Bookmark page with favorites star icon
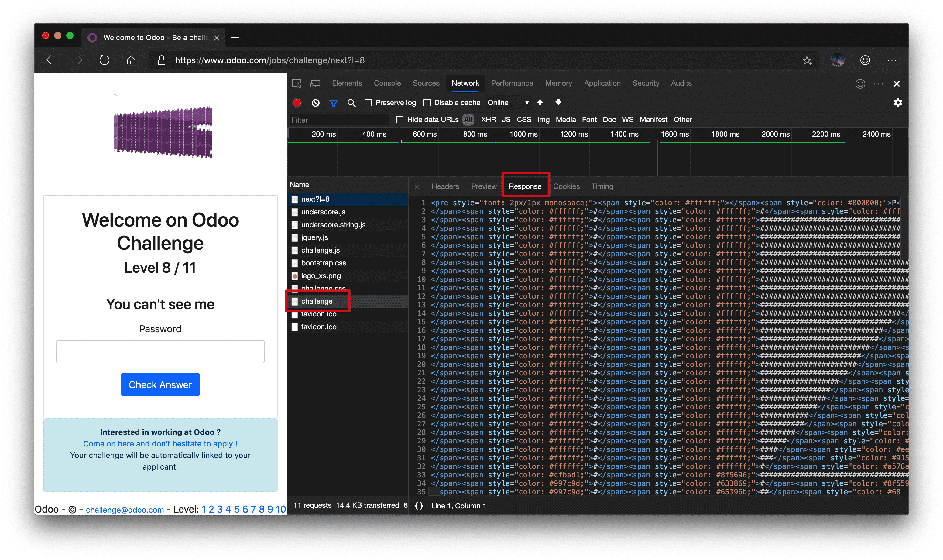Screen dimensions: 943x560 click(x=807, y=60)
